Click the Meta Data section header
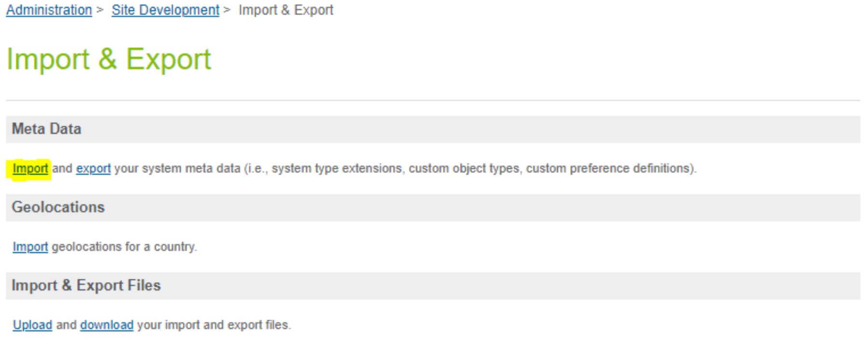 pos(46,129)
